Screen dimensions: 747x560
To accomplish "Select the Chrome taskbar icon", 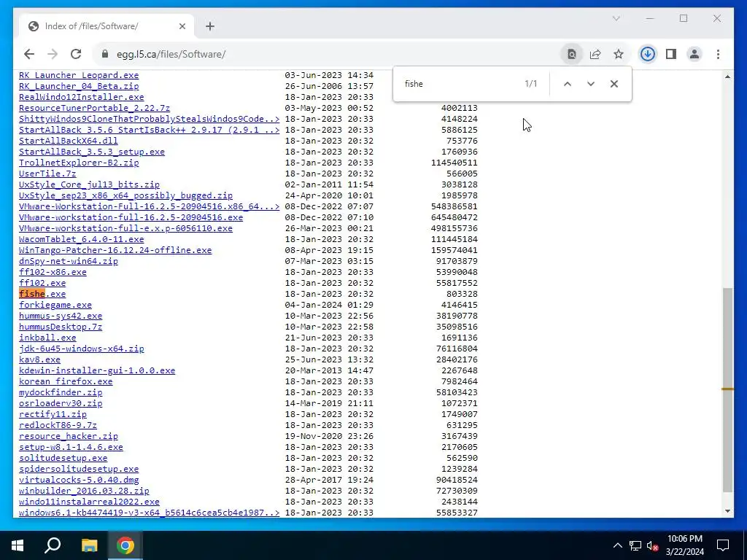I will coord(125,545).
